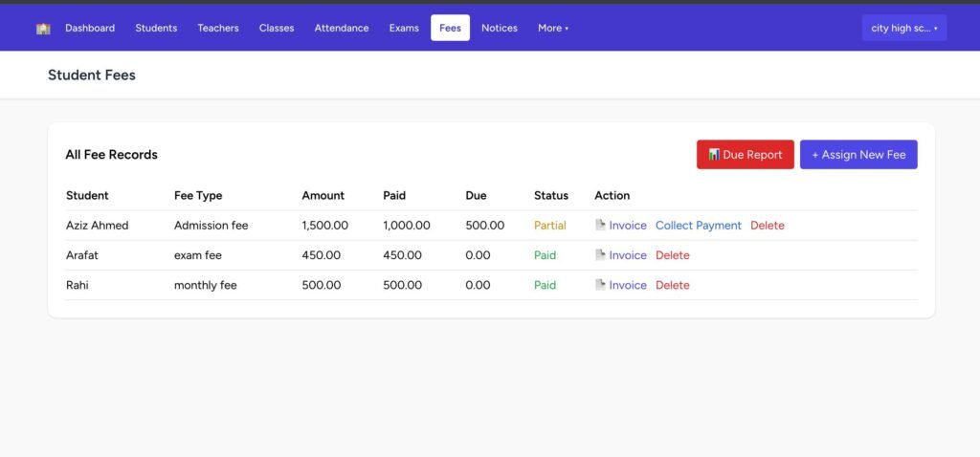
Task: Open the Dashboard page
Action: pos(90,28)
